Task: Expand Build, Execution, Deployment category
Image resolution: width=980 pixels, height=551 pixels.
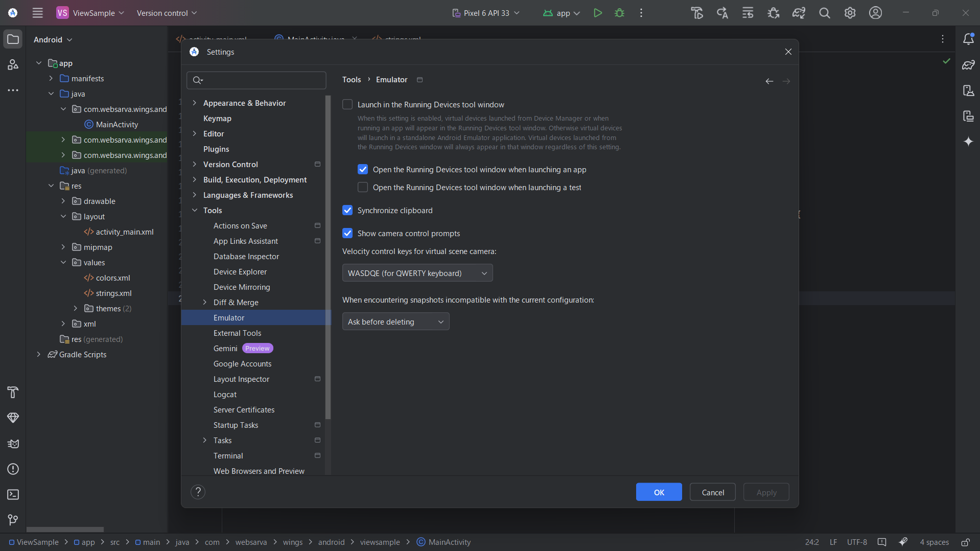Action: (194, 179)
